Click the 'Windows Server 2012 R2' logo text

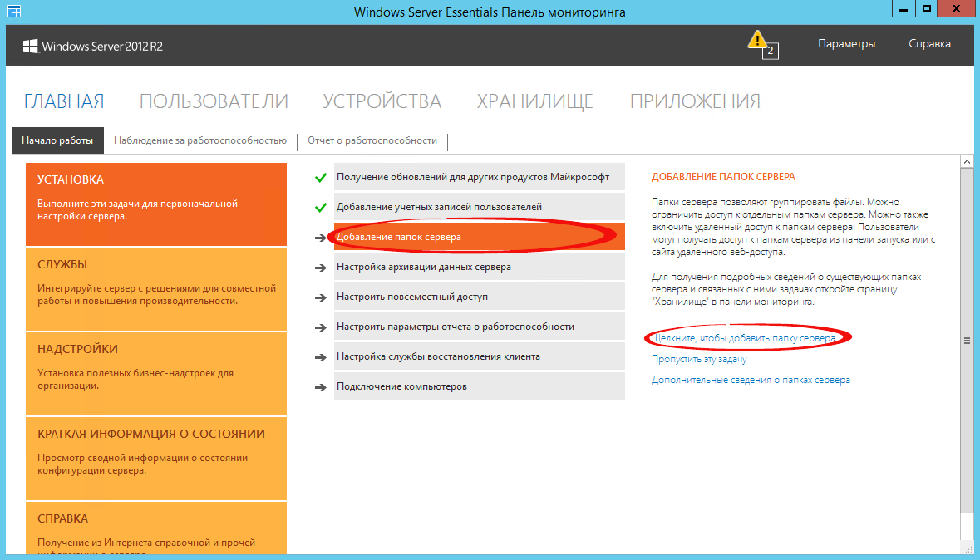pyautogui.click(x=102, y=47)
